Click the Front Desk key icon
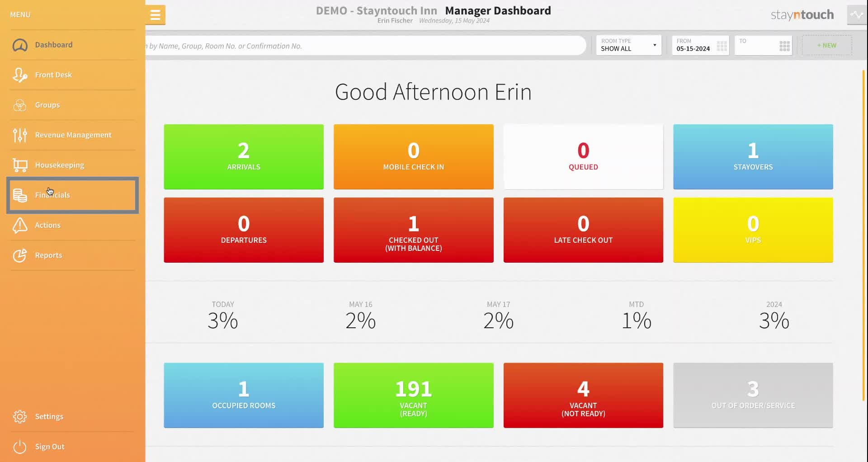This screenshot has width=868, height=462. 20,75
